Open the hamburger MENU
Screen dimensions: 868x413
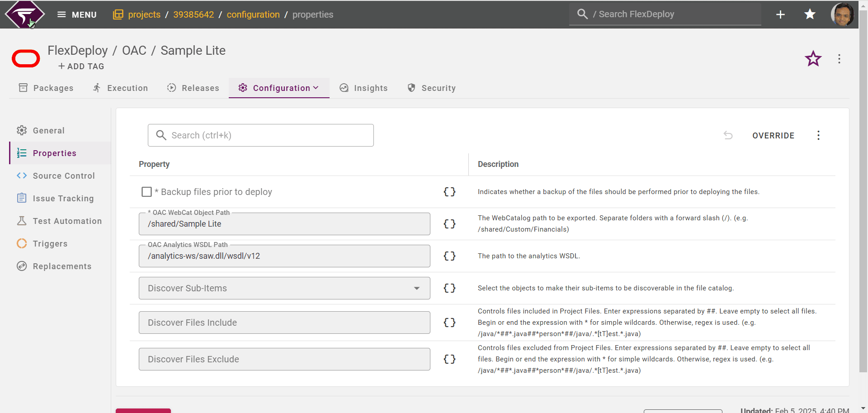[x=77, y=14]
